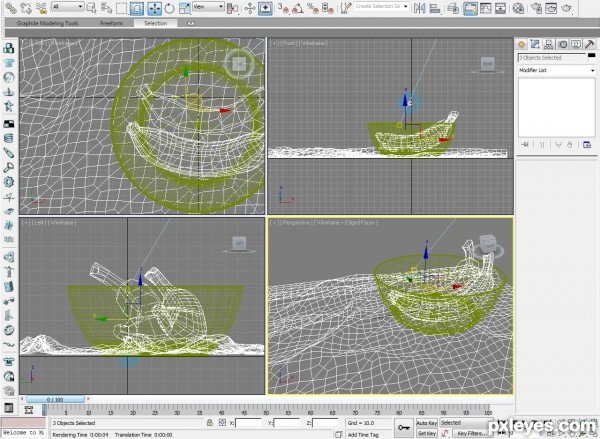Click the Bind to Space Warp icon
600x439 pixels.
coord(41,8)
